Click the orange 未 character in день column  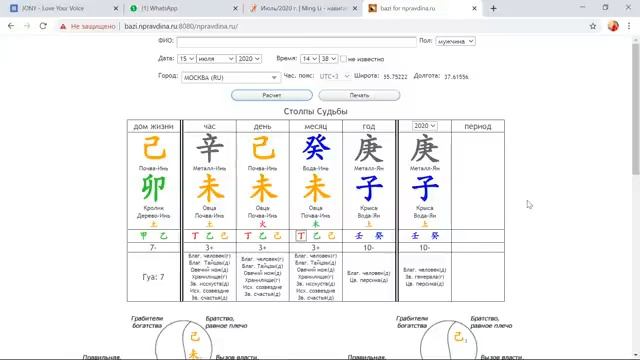263,188
